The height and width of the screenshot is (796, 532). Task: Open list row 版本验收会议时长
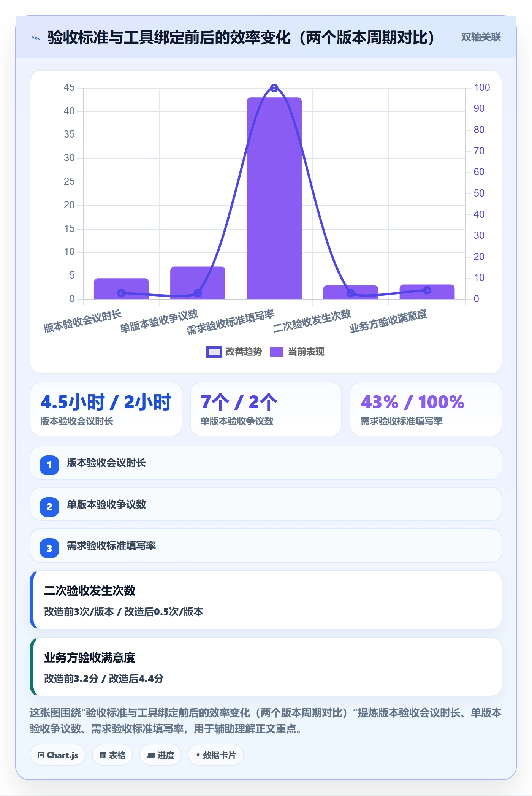click(266, 463)
